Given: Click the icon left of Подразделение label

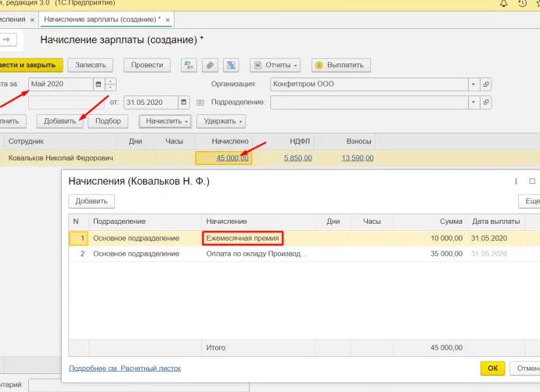Looking at the screenshot, I should [x=200, y=102].
